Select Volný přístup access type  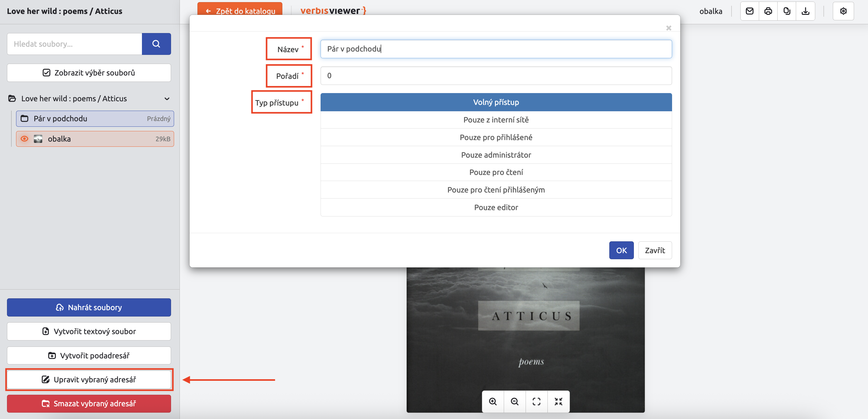496,102
